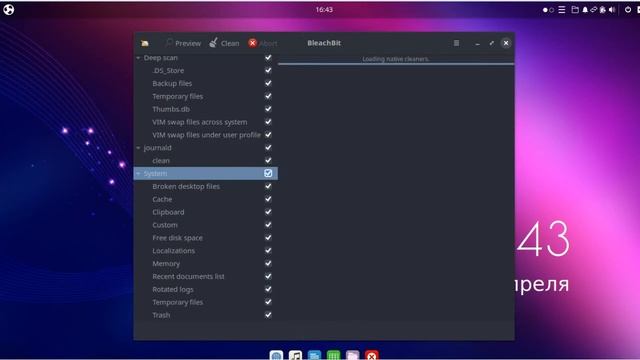This screenshot has height=360, width=640.
Task: Select the Broken desktop files entry
Action: click(186, 186)
